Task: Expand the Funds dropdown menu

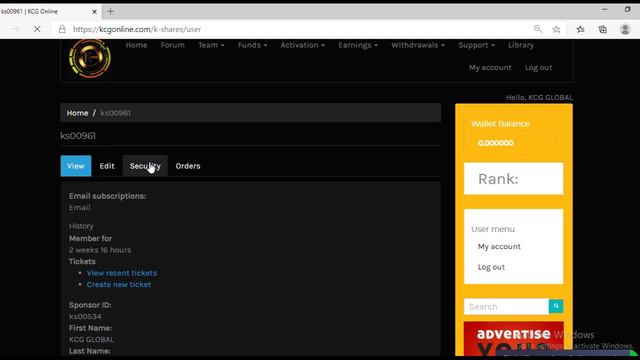Action: pyautogui.click(x=252, y=45)
